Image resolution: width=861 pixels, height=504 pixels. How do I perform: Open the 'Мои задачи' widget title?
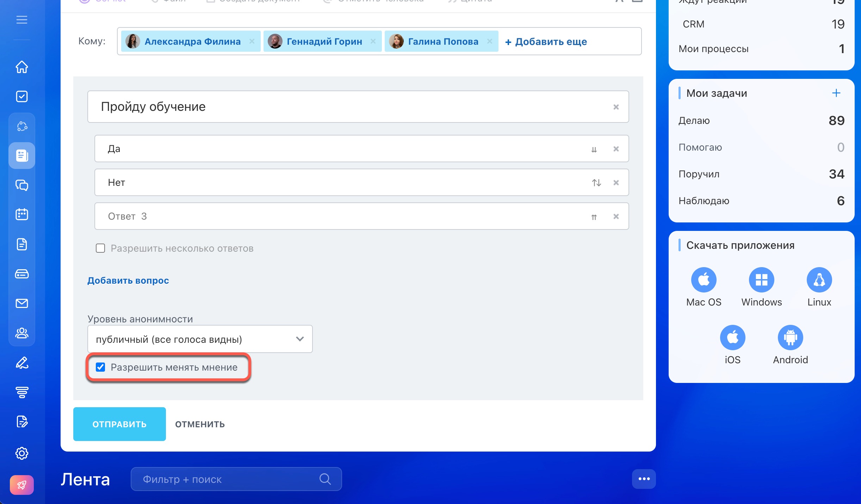[x=717, y=93]
